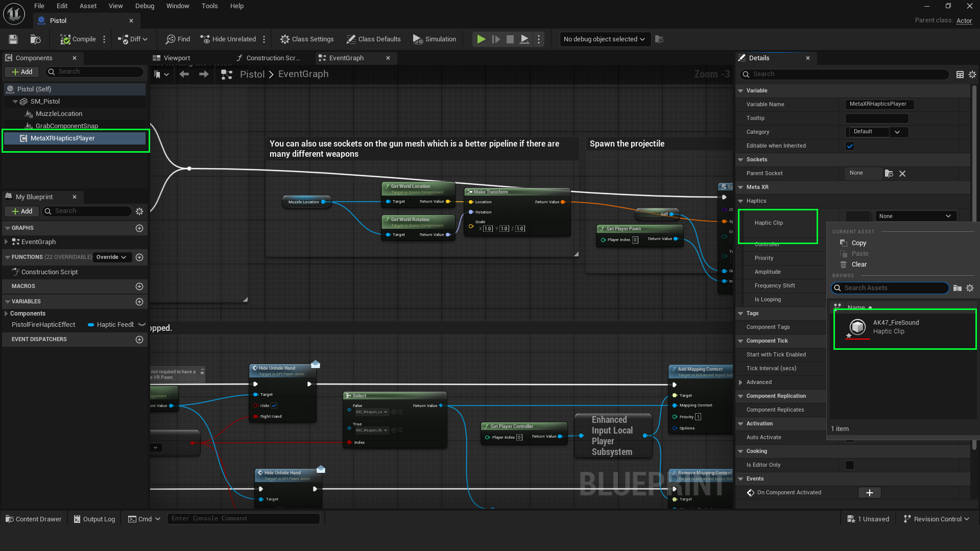Select the AK47_FireSound Haptic Clip asset

[905, 327]
